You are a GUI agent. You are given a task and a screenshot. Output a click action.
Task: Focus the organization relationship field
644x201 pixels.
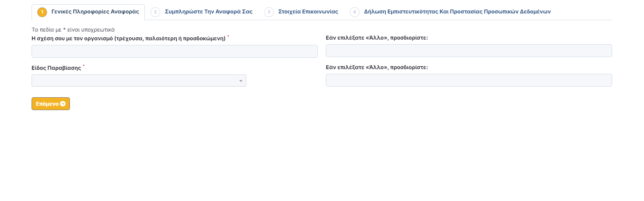[x=174, y=51]
